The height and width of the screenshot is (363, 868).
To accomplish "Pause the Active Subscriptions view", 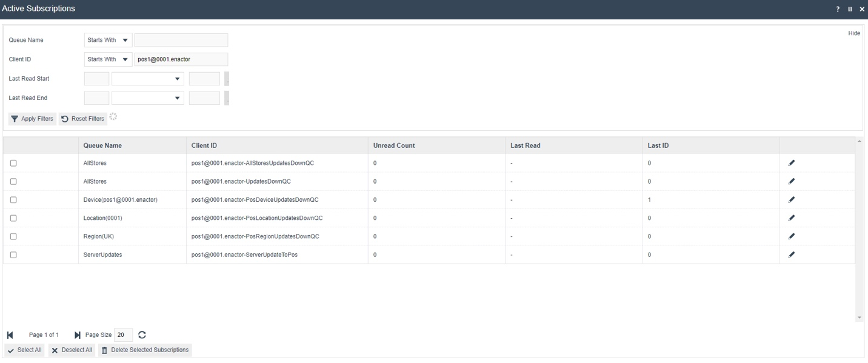I will (x=850, y=8).
